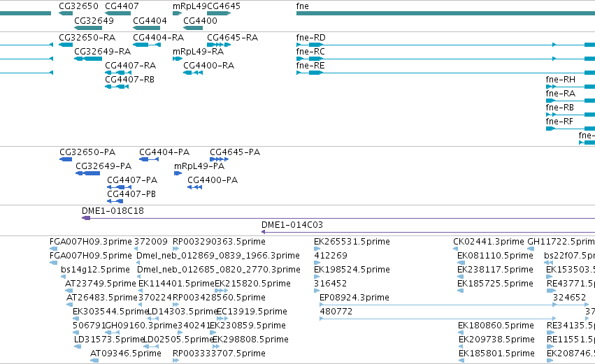Open the fne-RD transcript label
The height and width of the screenshot is (364, 595).
point(310,38)
